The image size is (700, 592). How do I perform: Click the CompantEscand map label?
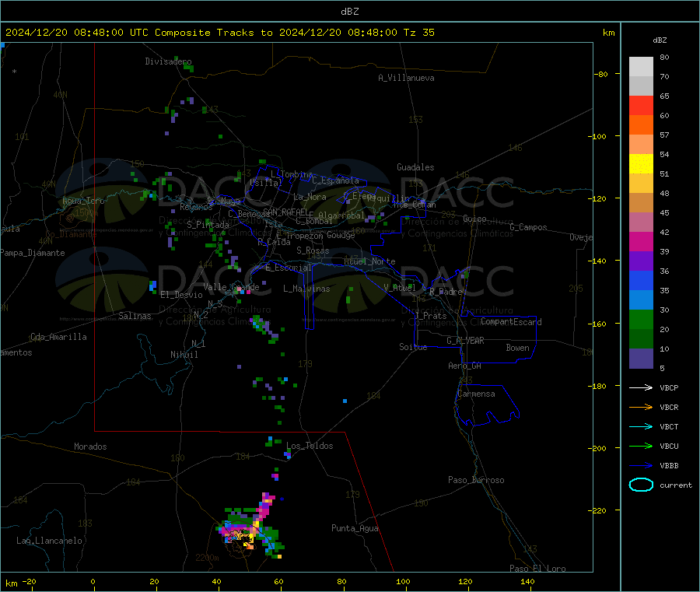point(511,322)
